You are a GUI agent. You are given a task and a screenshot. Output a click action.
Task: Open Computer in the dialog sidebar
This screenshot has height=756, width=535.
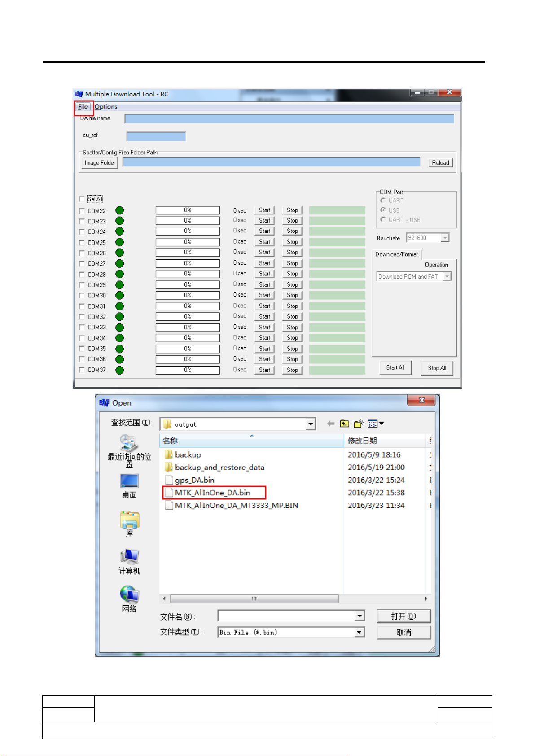click(x=129, y=562)
